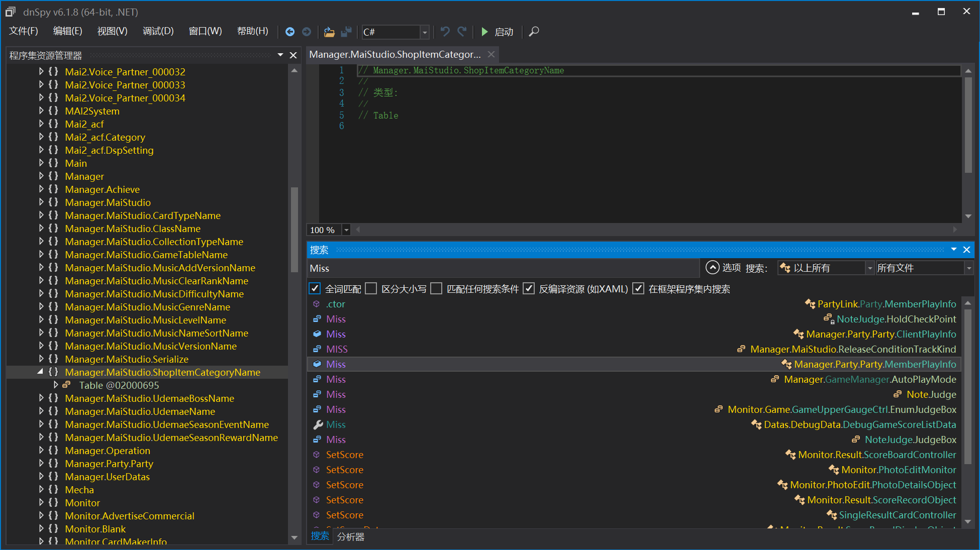Viewport: 980px width, 550px height.
Task: Click class icon beside PartyLink.Party.MemberPlayInfo
Action: point(810,304)
